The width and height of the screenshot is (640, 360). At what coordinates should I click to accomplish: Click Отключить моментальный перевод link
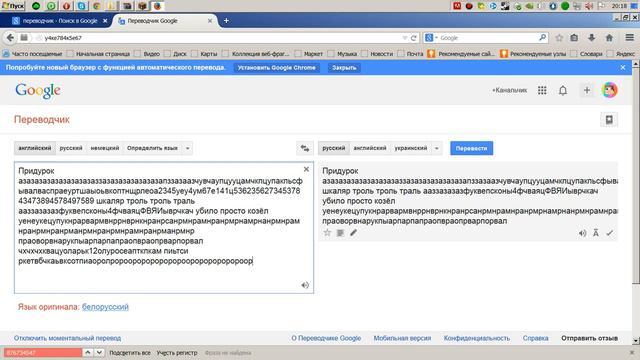pyautogui.click(x=67, y=338)
